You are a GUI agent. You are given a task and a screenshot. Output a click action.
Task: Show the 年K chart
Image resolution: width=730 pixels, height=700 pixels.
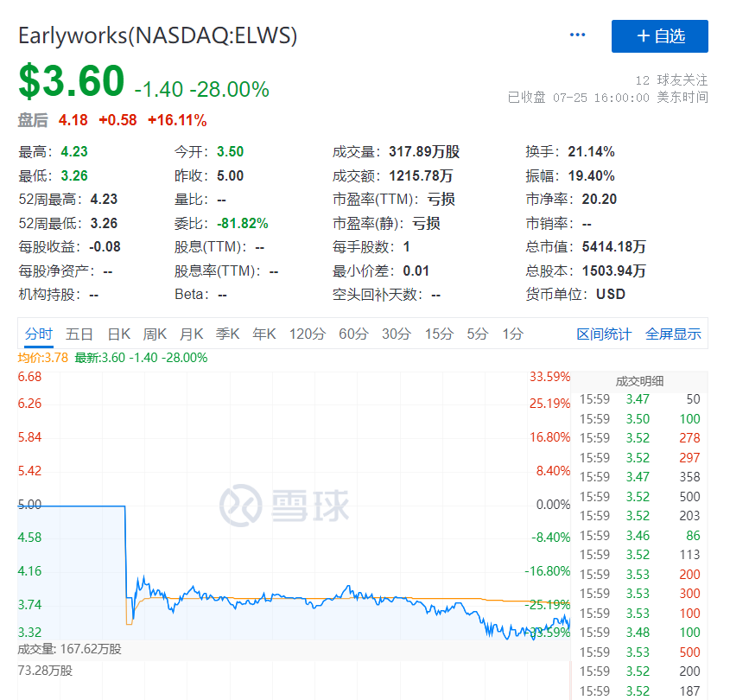pyautogui.click(x=263, y=334)
